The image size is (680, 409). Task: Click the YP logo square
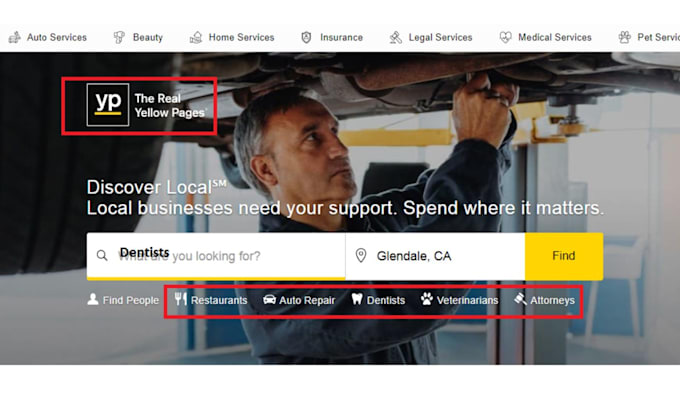pos(108,105)
